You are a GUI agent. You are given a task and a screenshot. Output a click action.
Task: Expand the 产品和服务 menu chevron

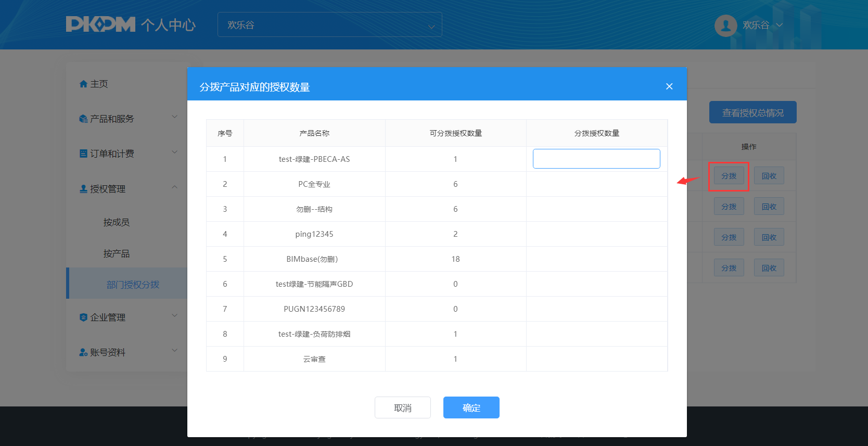(x=175, y=117)
